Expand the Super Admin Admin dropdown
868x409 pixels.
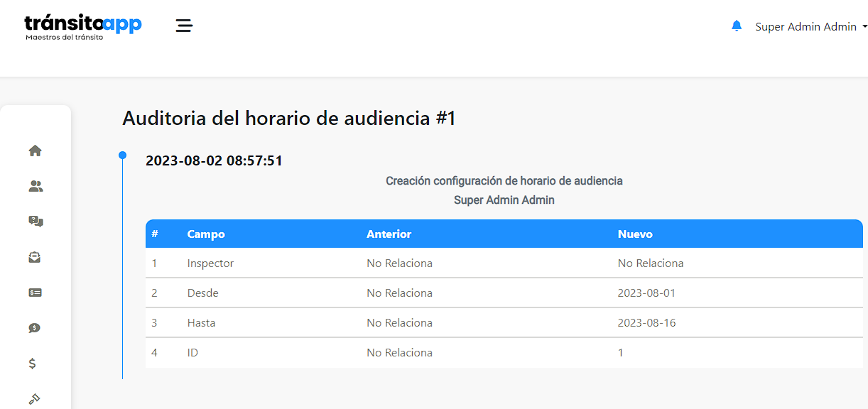[811, 27]
